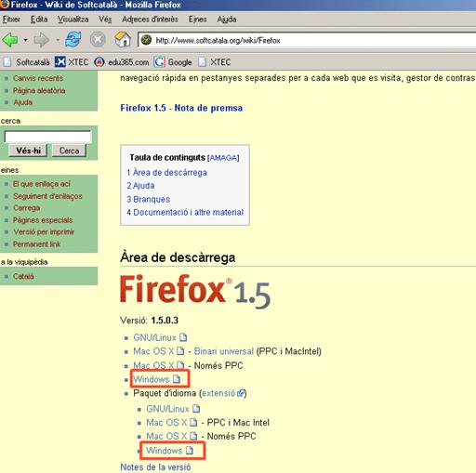Click the wiki search text box
This screenshot has width=476, height=473.
click(x=48, y=137)
